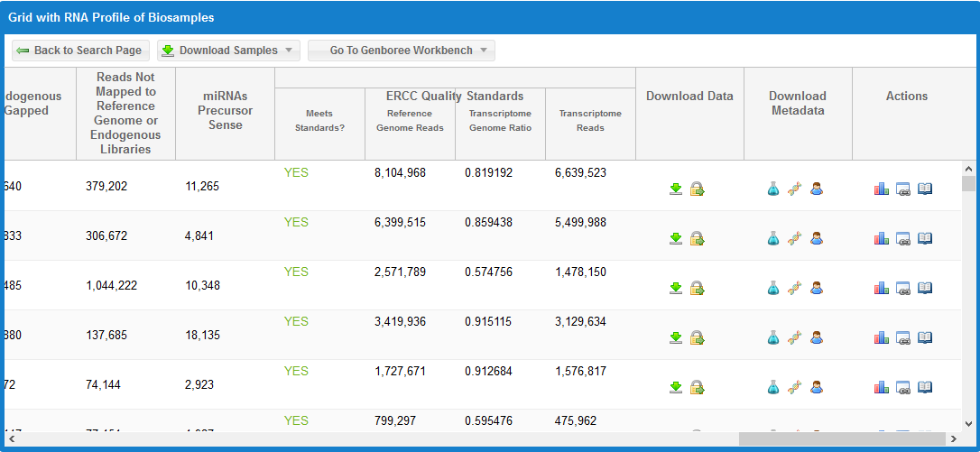
Task: Click the flask icon in the 8,104,968 reads row
Action: coord(772,189)
